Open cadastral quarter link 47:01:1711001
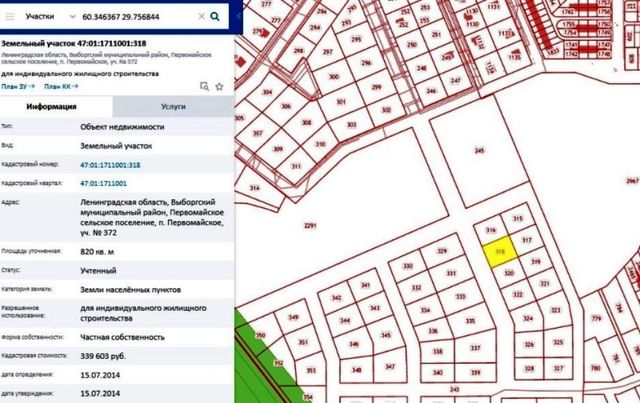The height and width of the screenshot is (403, 640). [103, 183]
